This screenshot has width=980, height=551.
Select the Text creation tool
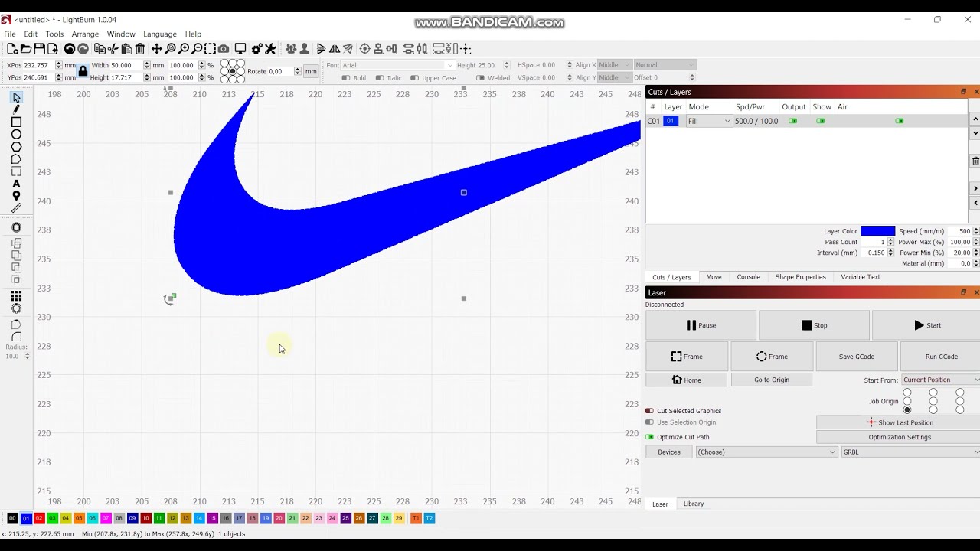(x=16, y=184)
